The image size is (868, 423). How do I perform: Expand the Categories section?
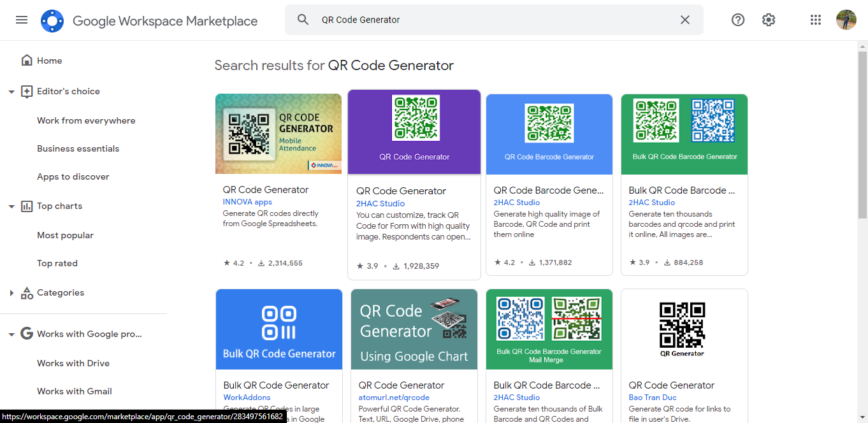11,293
